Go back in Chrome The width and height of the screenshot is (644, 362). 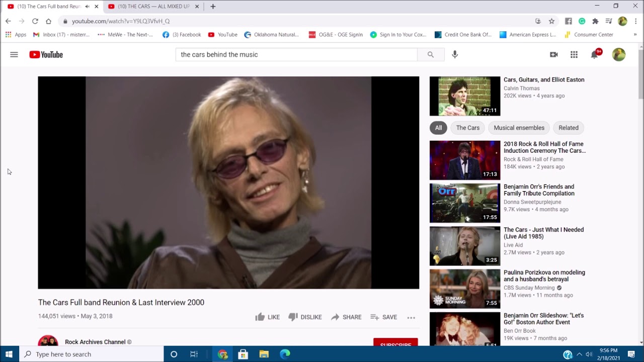[8, 21]
